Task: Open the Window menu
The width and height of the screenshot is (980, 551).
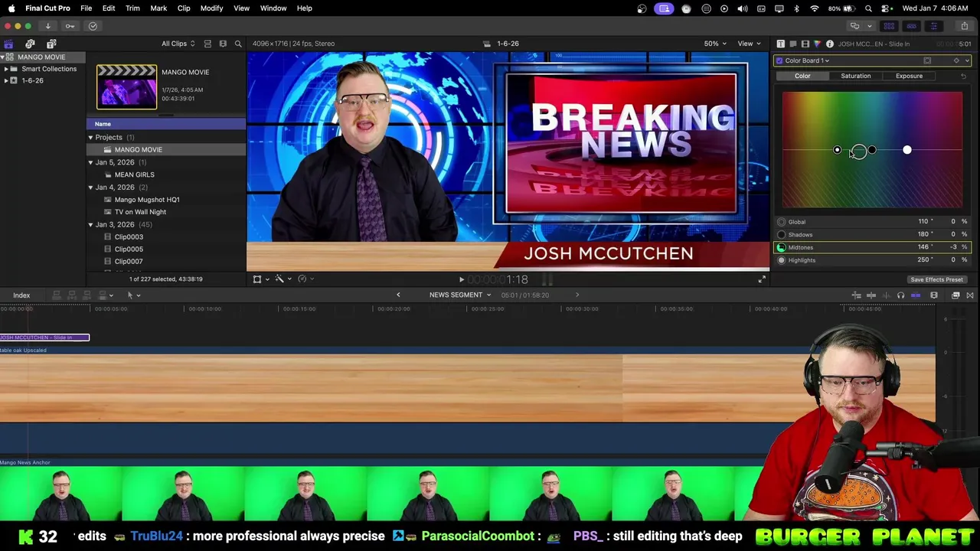Action: (273, 8)
